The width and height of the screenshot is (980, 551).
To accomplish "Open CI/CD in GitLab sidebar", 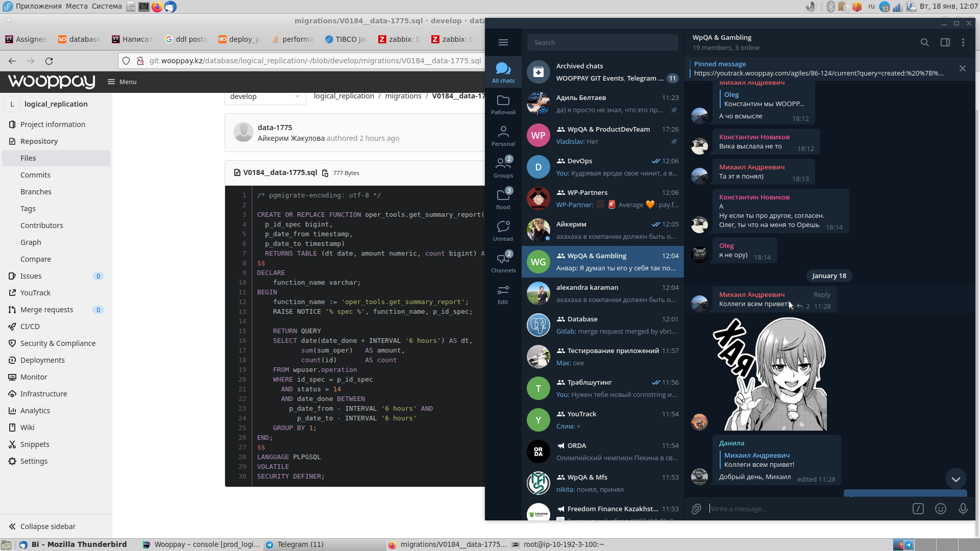I will point(30,327).
